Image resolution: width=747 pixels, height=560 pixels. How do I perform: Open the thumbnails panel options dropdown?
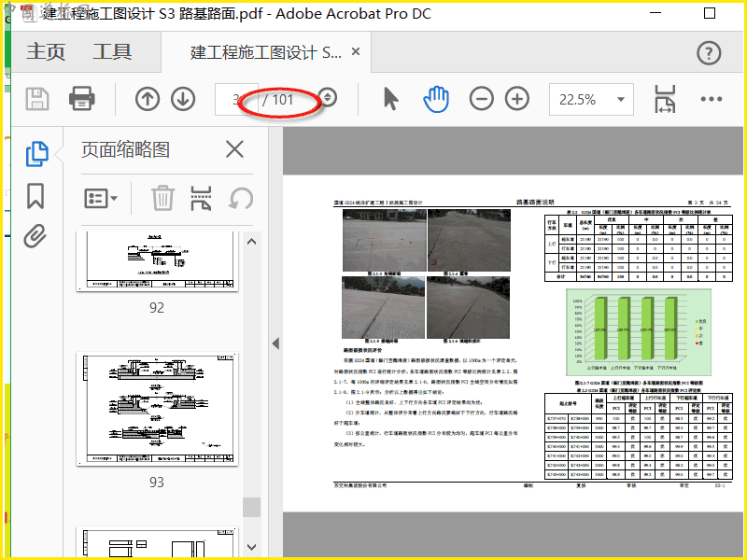pyautogui.click(x=101, y=198)
